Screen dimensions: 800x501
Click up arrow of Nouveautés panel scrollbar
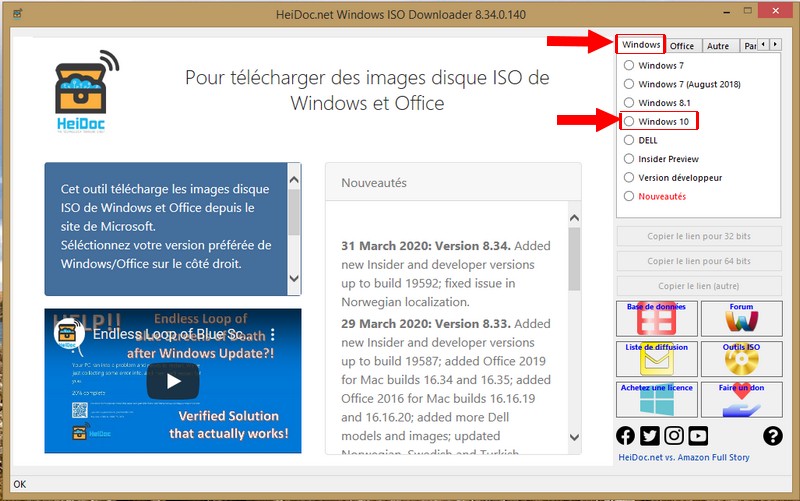coord(574,218)
